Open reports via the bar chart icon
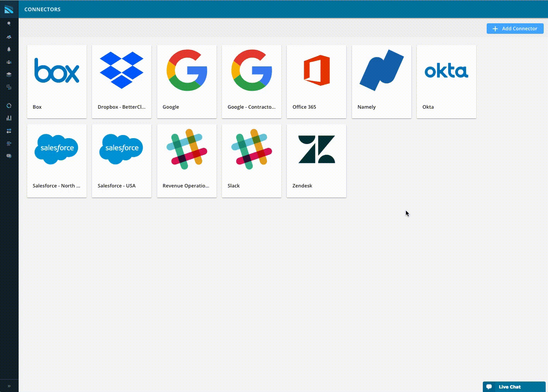 tap(9, 118)
